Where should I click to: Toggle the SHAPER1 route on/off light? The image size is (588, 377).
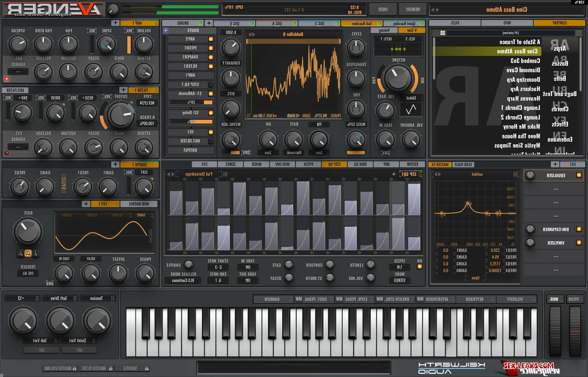(211, 57)
